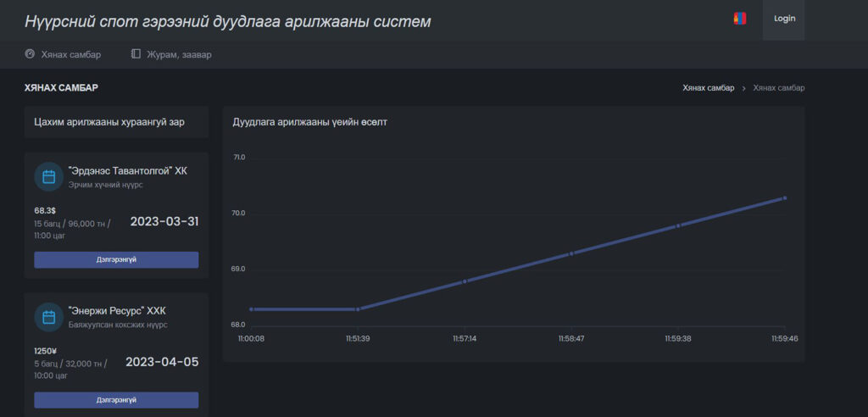Image resolution: width=868 pixels, height=417 pixels.
Task: Open Дэлгэрэнгүй for Эрдэнэс Тавантолгой auction
Action: pyautogui.click(x=116, y=259)
